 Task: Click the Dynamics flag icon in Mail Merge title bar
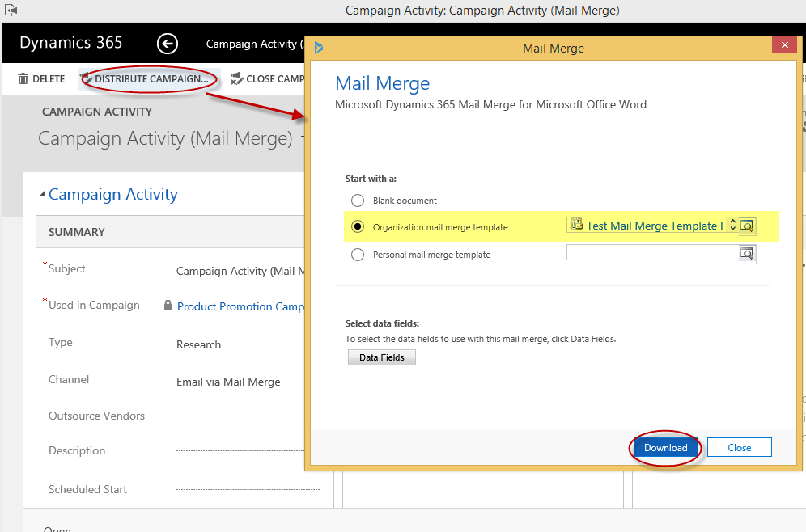(319, 49)
